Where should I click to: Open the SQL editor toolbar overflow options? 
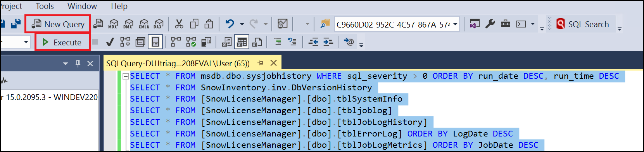361,45
